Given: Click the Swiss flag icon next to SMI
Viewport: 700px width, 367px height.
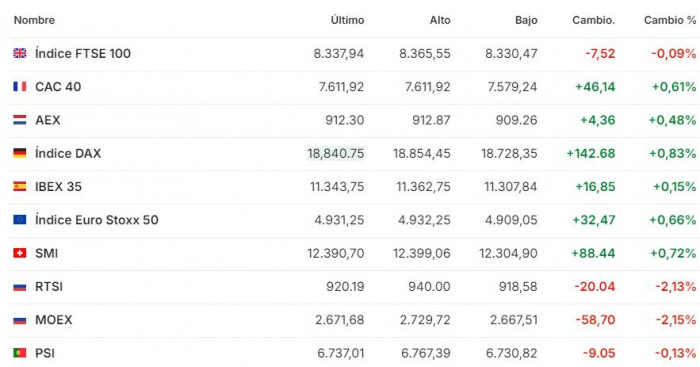Looking at the screenshot, I should point(20,253).
